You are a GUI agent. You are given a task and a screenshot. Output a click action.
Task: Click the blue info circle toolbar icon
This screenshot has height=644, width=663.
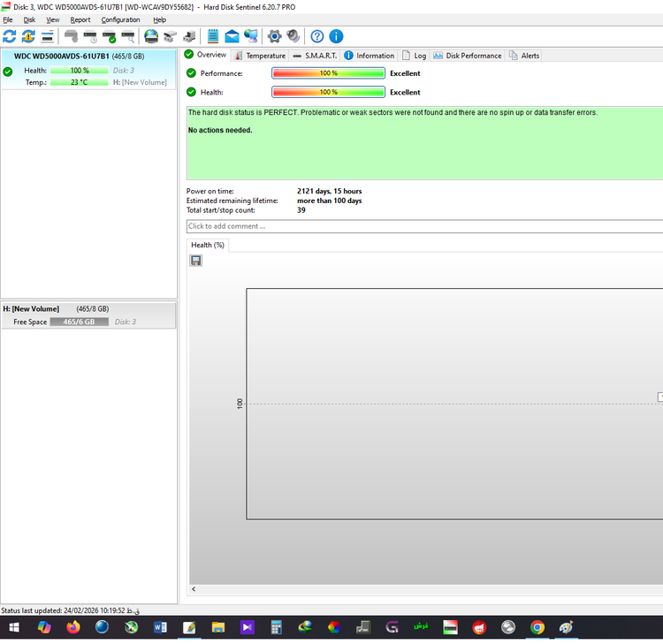point(337,36)
